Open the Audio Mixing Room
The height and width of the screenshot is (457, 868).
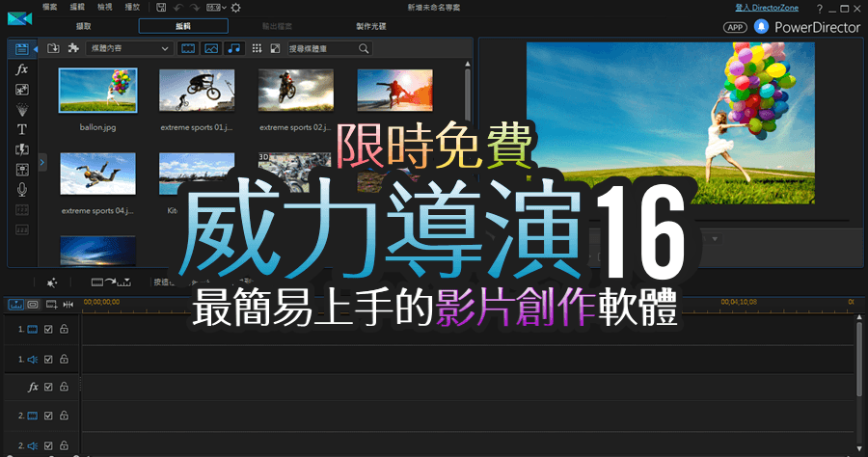[21, 170]
